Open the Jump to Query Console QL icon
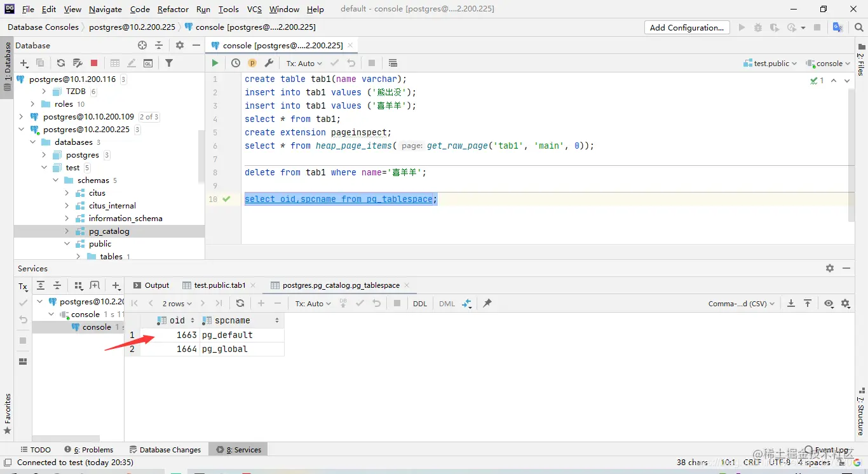Viewport: 868px width, 474px height. tap(148, 63)
